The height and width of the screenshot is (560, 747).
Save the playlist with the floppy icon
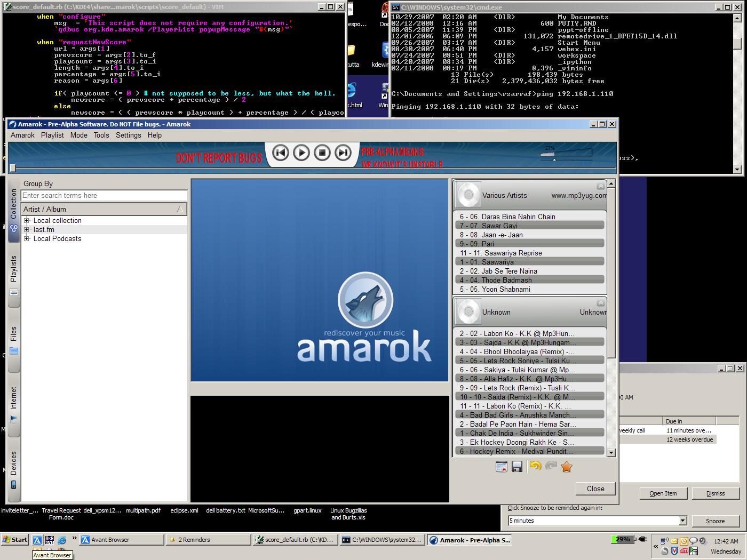click(x=516, y=467)
